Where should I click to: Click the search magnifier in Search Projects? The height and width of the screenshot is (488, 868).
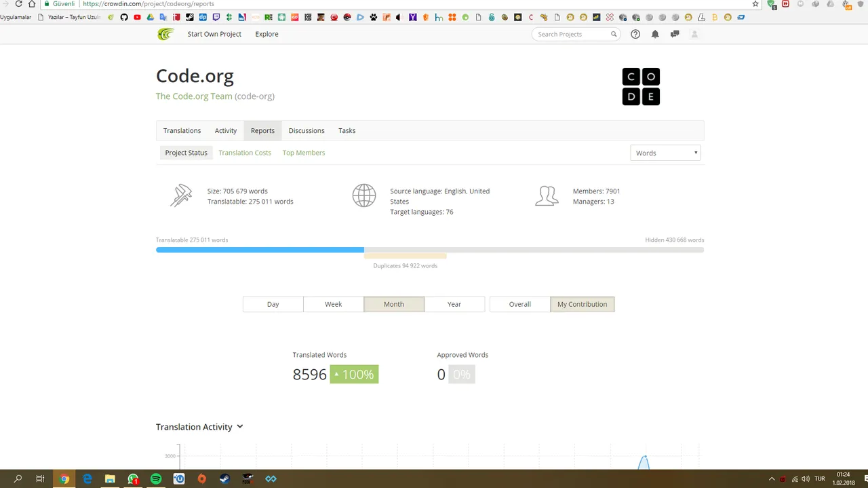pos(614,34)
